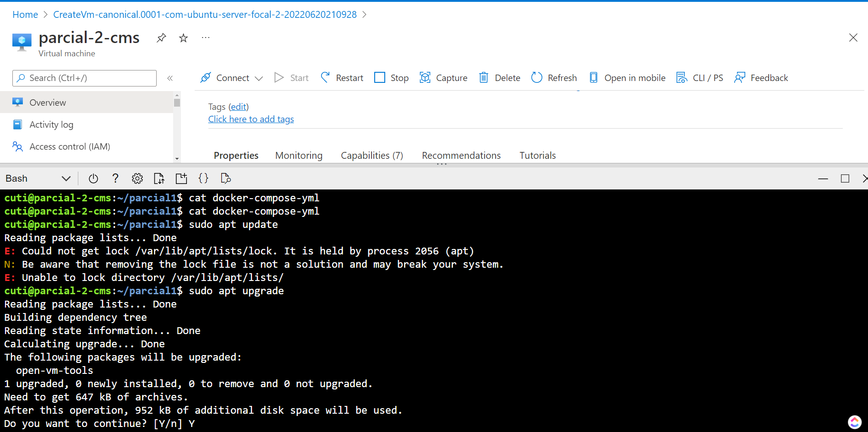Click the 'Virtual machine' subtitle text
Image resolution: width=868 pixels, height=432 pixels.
[x=67, y=54]
